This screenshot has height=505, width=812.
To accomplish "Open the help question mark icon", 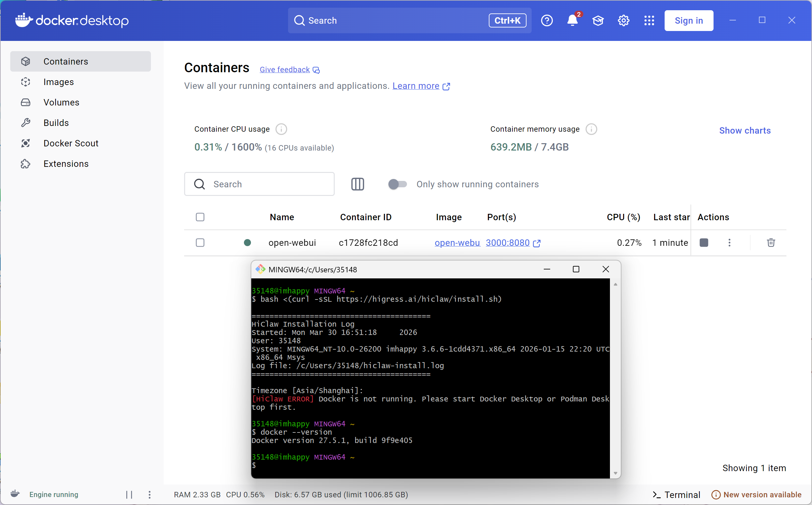I will click(547, 21).
